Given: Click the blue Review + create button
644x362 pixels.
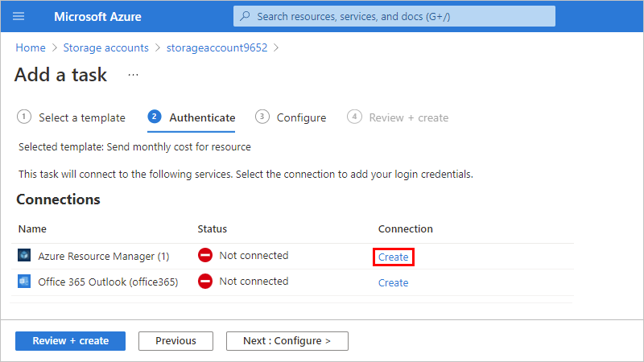Looking at the screenshot, I should 70,341.
